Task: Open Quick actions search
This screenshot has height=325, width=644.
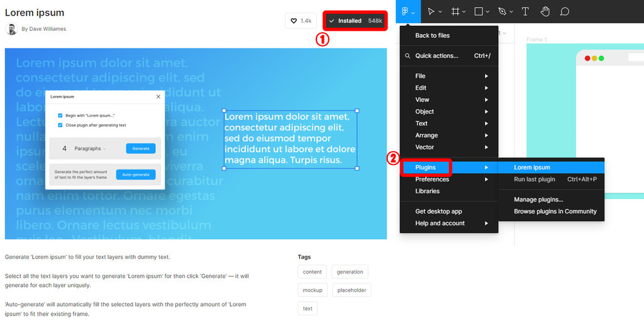Action: coord(449,55)
